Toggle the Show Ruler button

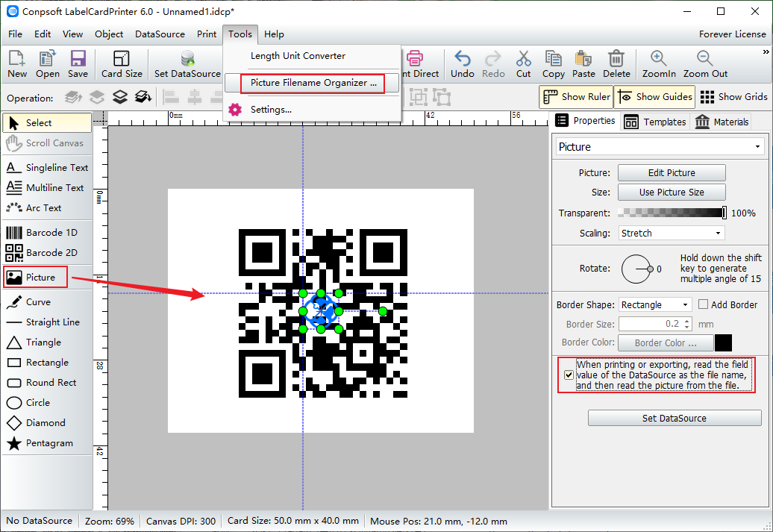[x=576, y=97]
